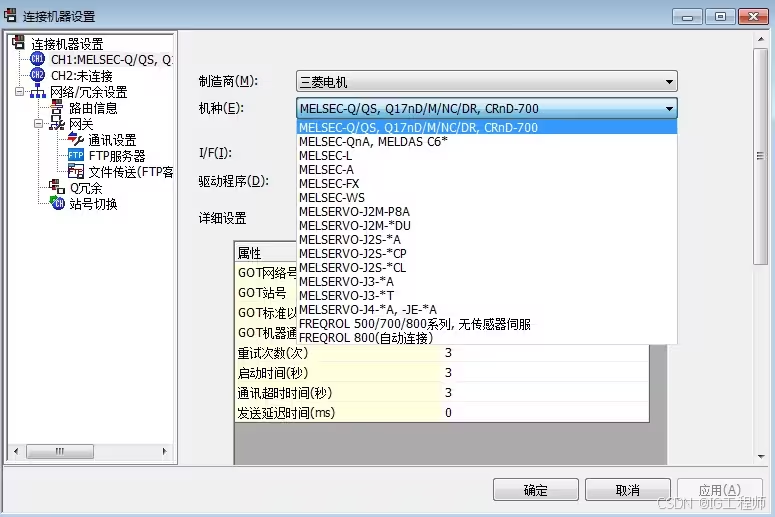Select CH1:MELSEC-Q/QS tree item

tap(112, 60)
